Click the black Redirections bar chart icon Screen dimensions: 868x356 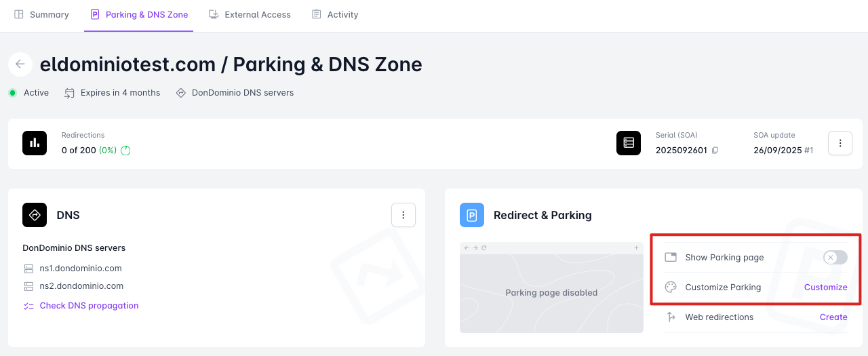tap(35, 143)
